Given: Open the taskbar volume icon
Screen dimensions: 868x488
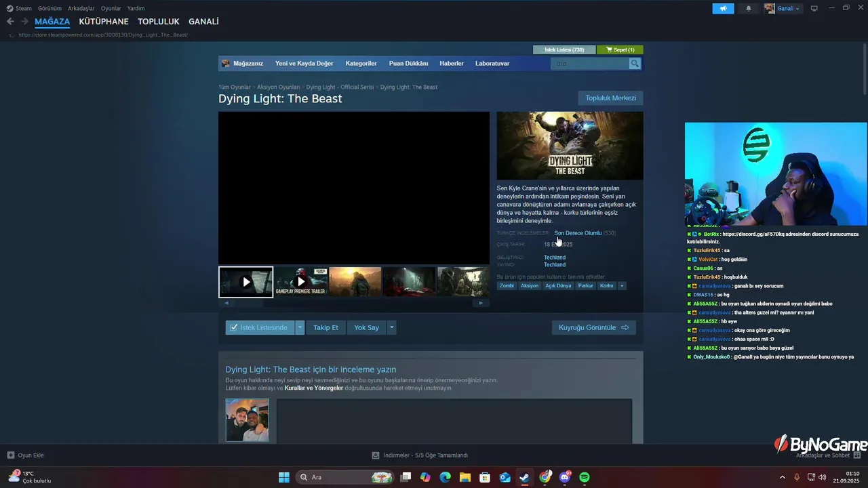Looking at the screenshot, I should pyautogui.click(x=822, y=477).
